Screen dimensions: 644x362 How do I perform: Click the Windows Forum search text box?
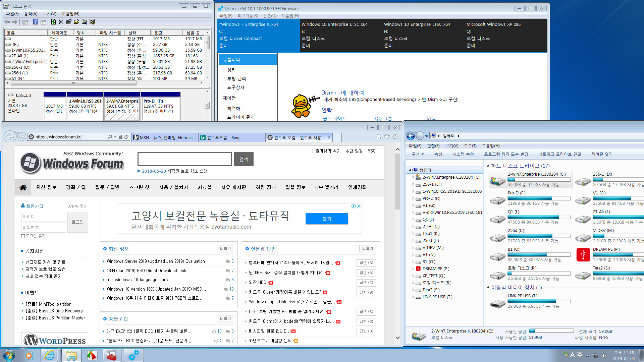pyautogui.click(x=185, y=159)
